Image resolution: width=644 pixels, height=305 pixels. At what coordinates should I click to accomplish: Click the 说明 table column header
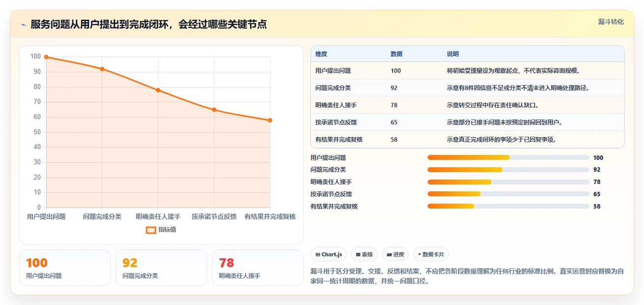pos(453,54)
